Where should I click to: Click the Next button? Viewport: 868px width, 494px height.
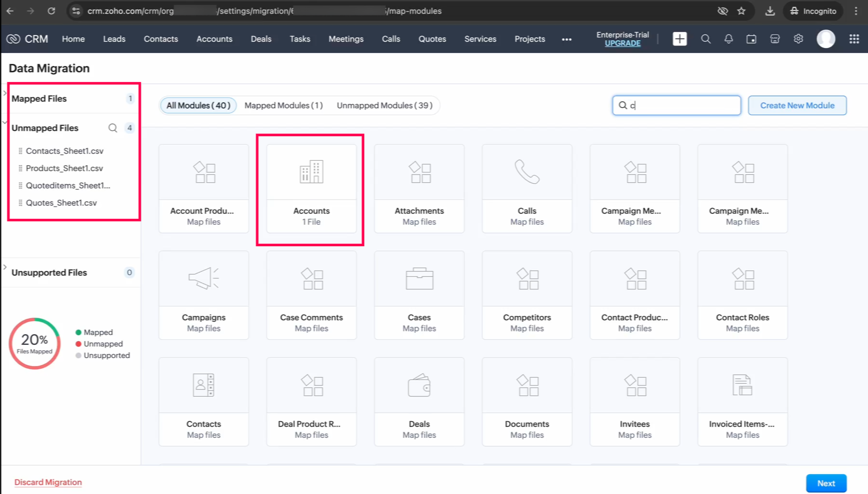click(826, 483)
